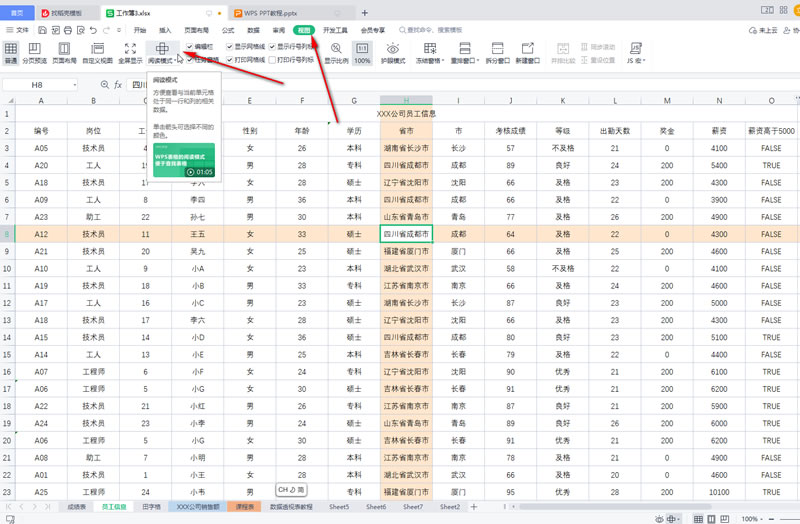The width and height of the screenshot is (800, 524).
Task: Click Split Window (拆分窗口) icon
Action: coord(497,52)
